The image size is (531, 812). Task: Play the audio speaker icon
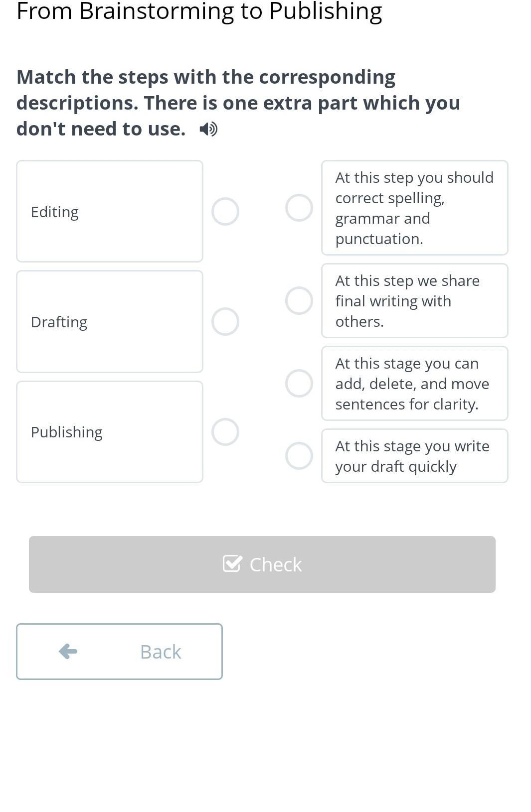click(208, 130)
